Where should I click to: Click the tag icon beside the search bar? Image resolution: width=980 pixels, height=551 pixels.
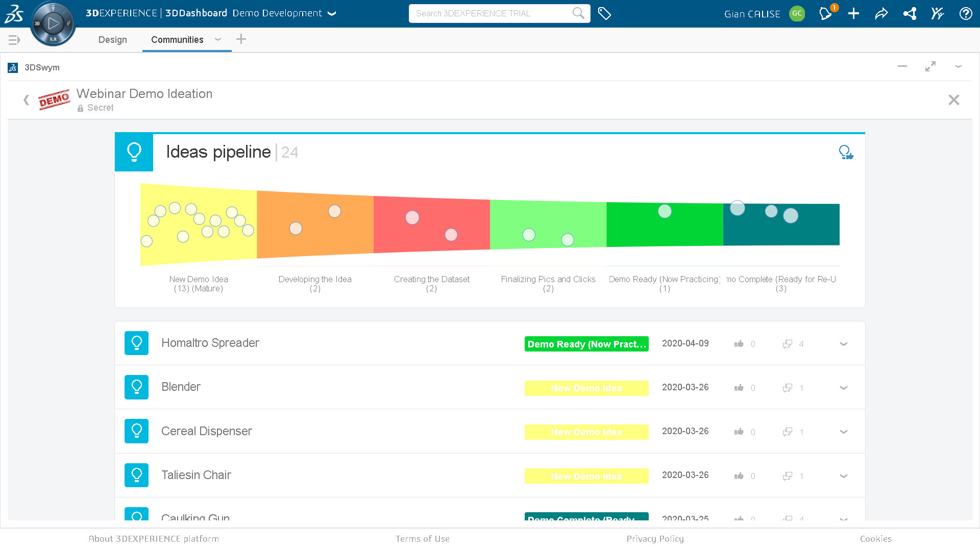tap(605, 14)
